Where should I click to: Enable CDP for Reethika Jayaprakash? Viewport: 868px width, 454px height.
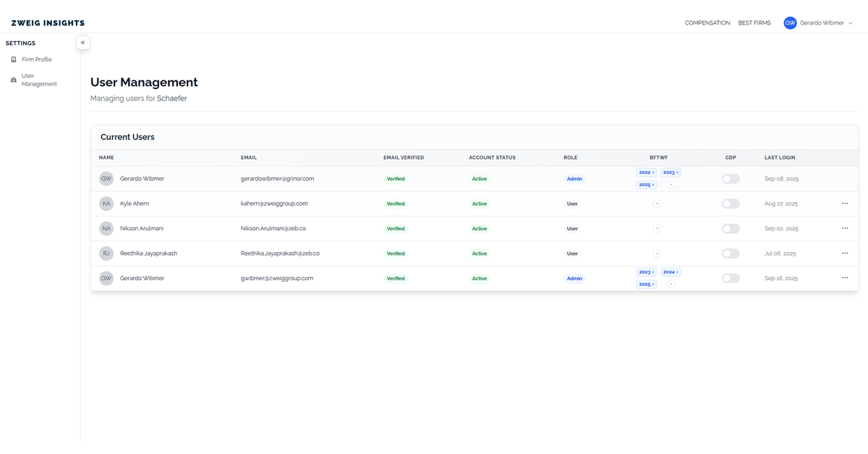[x=730, y=253]
